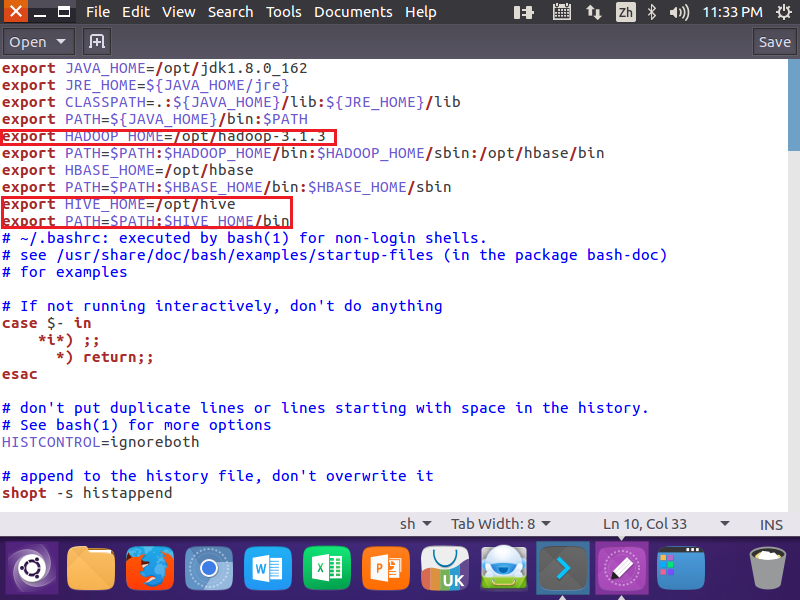Open the Open file dropdown
This screenshot has height=600, width=800.
click(38, 42)
